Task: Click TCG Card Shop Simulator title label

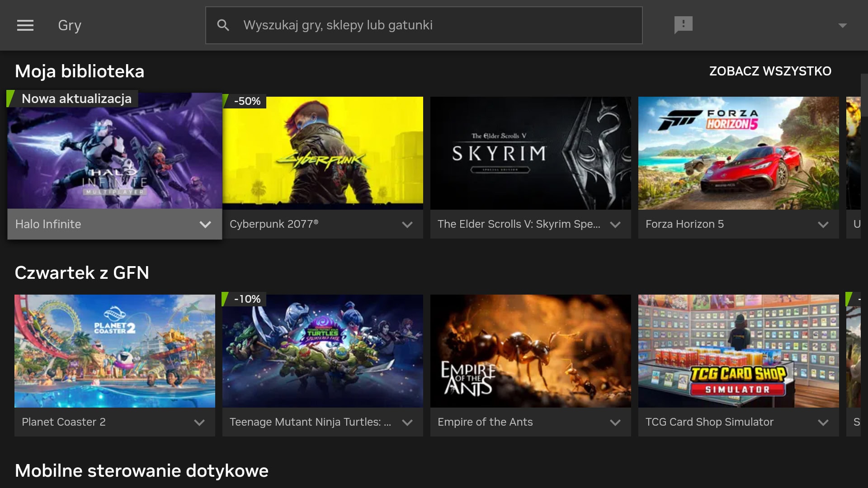Action: 709,422
